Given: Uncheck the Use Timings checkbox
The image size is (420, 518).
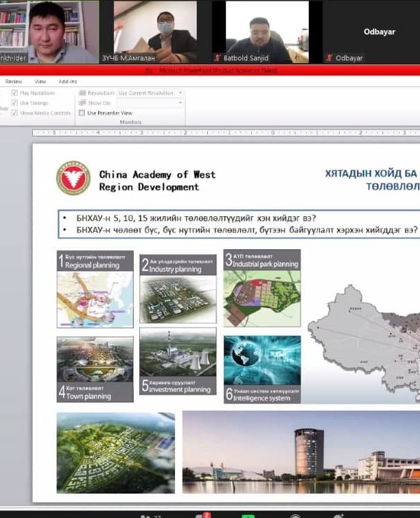Looking at the screenshot, I should coord(15,103).
